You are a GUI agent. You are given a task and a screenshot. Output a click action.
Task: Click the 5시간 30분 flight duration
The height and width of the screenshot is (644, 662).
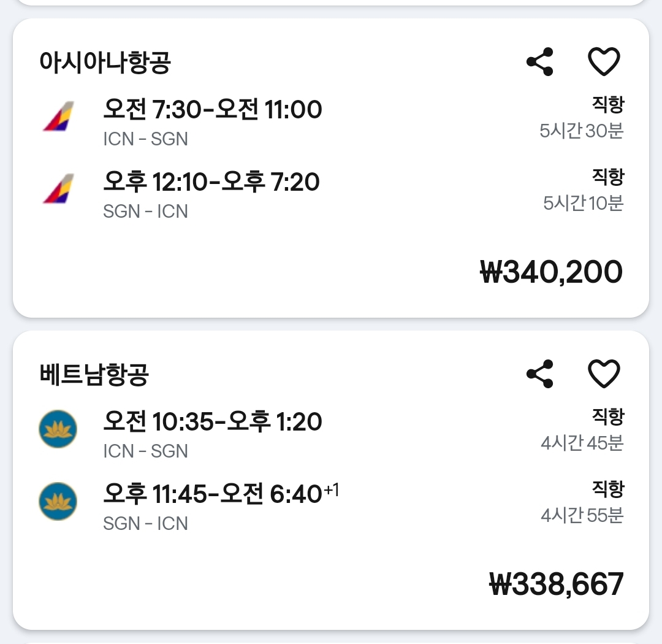[x=581, y=131]
